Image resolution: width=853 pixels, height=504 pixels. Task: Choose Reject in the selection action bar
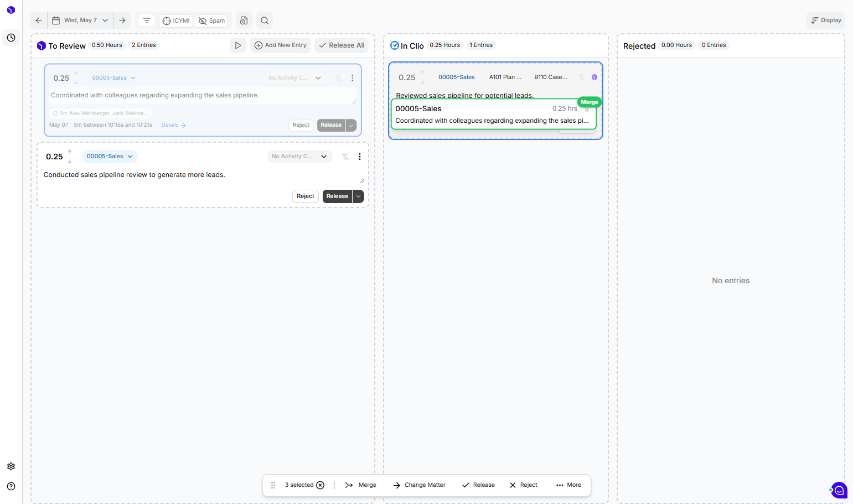pyautogui.click(x=524, y=485)
